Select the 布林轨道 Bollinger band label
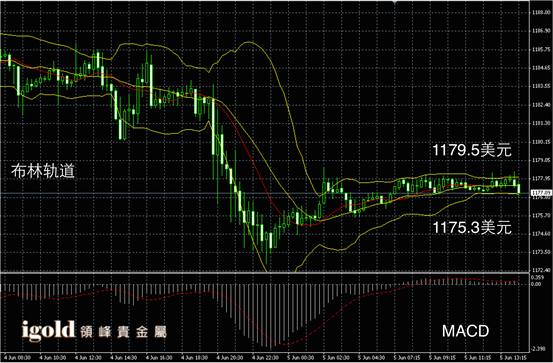Screen dimensions: 553x363 pyautogui.click(x=43, y=171)
